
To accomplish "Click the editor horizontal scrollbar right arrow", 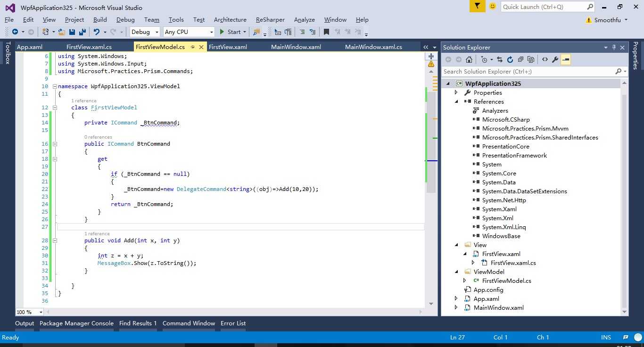I will click(x=421, y=312).
